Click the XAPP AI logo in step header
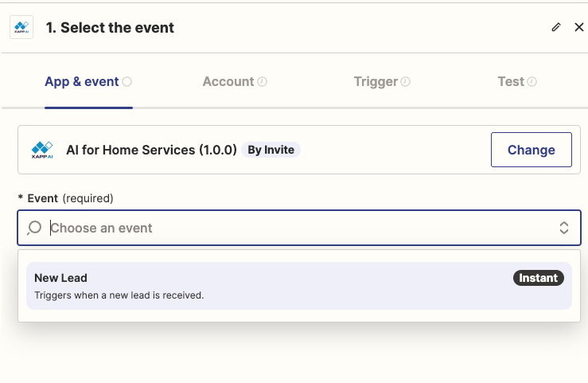This screenshot has width=588, height=383. (21, 27)
